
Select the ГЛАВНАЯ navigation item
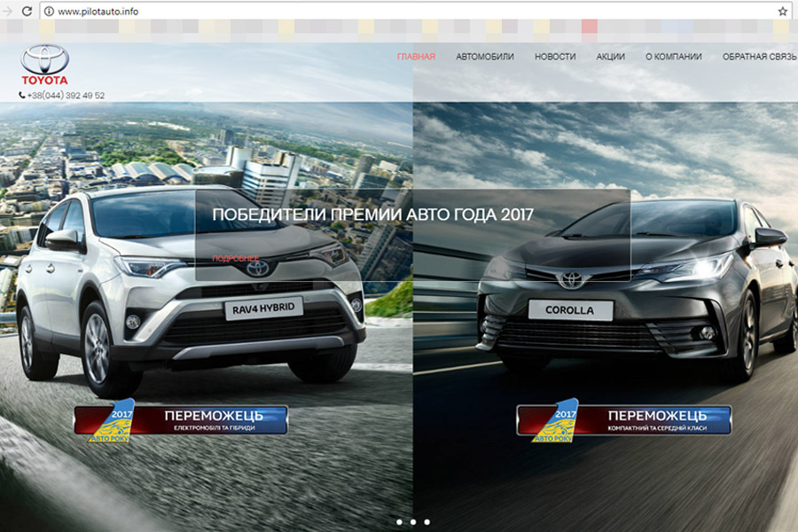click(416, 56)
